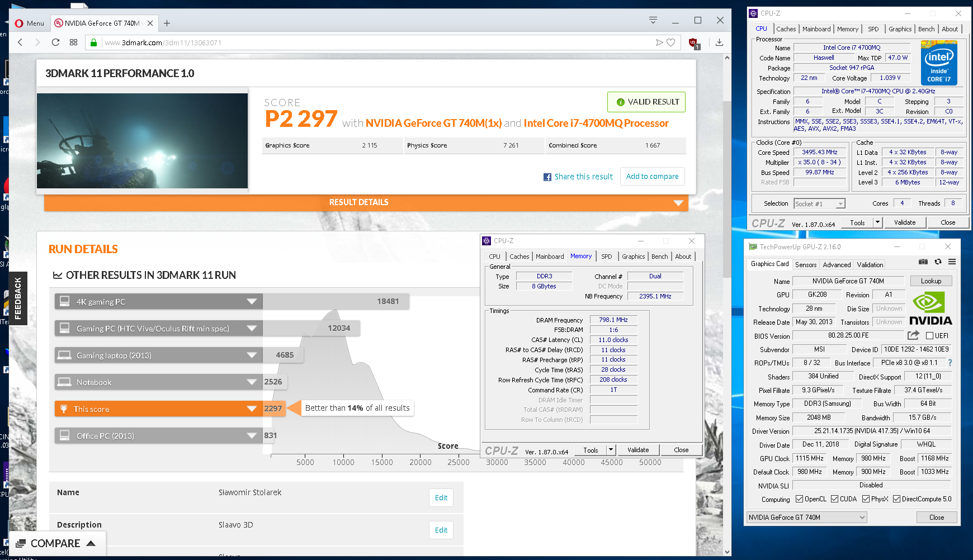Viewport: 973px width, 560px height.
Task: Add page to bookmarks with heart icon
Action: [x=671, y=42]
